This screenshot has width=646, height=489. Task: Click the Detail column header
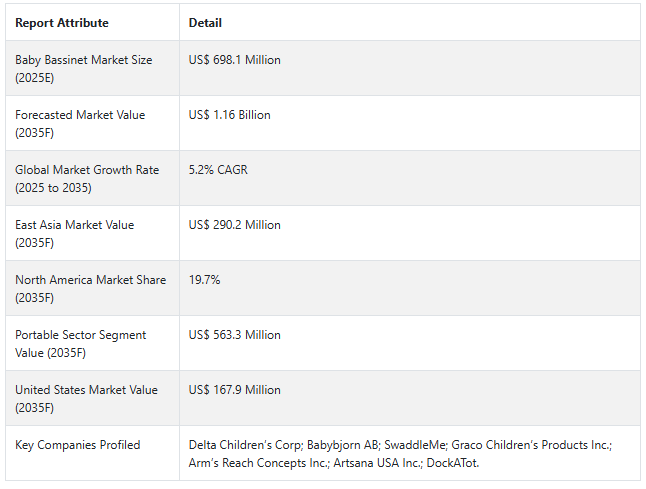coord(205,23)
